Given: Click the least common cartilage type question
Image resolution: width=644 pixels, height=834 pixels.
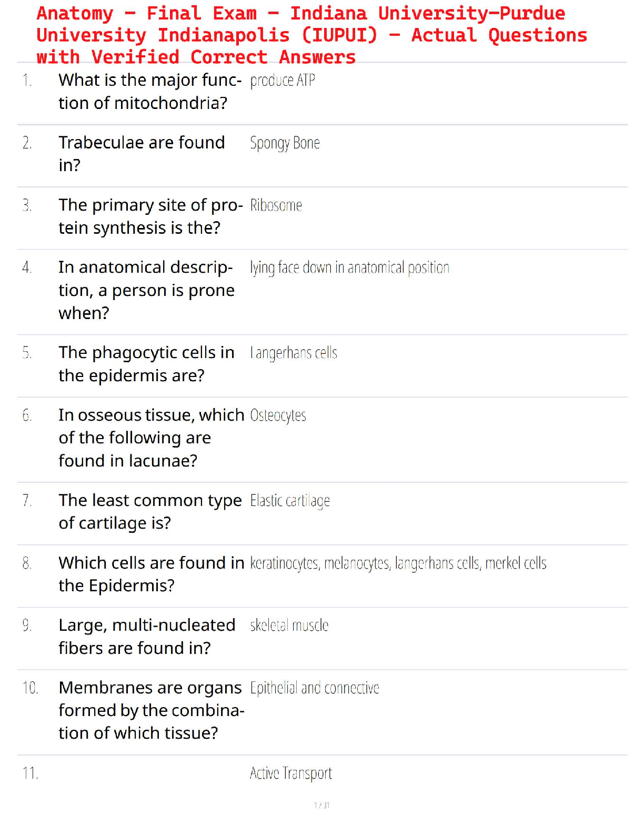Looking at the screenshot, I should pos(150,512).
